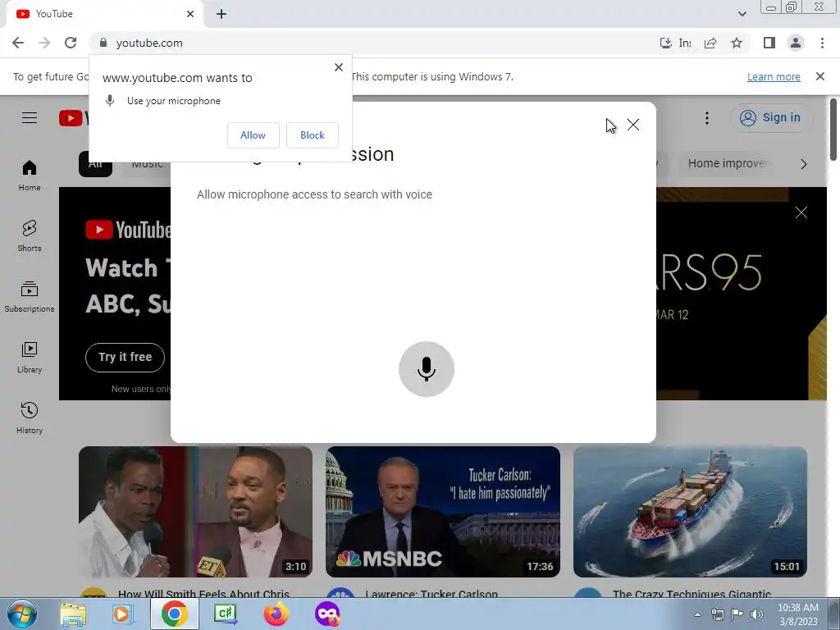Click the large microphone voice search button
This screenshot has height=630, width=840.
pos(427,369)
